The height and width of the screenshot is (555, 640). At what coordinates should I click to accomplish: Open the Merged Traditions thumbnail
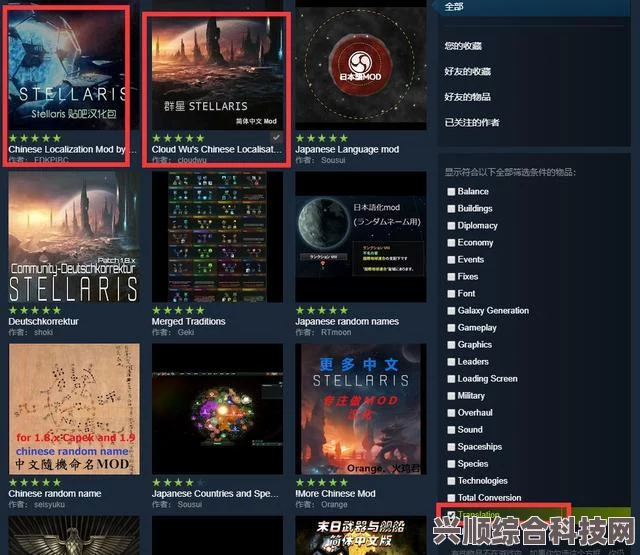pyautogui.click(x=217, y=237)
